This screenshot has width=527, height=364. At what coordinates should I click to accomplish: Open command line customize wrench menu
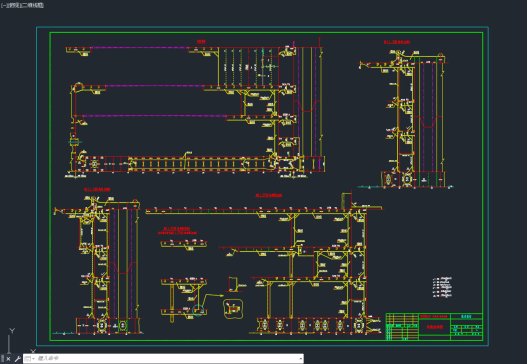(17, 359)
